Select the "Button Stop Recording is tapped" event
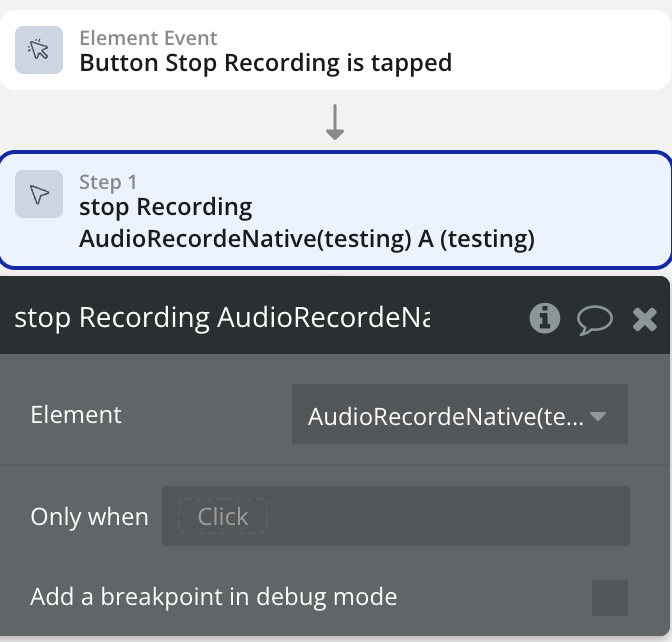Screen dimensions: 672x642 pyautogui.click(x=265, y=63)
